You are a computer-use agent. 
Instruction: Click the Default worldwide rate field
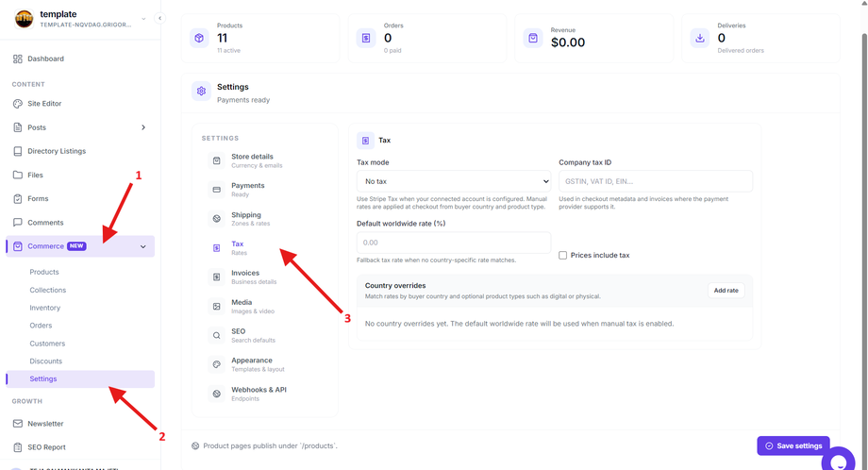[x=454, y=243]
